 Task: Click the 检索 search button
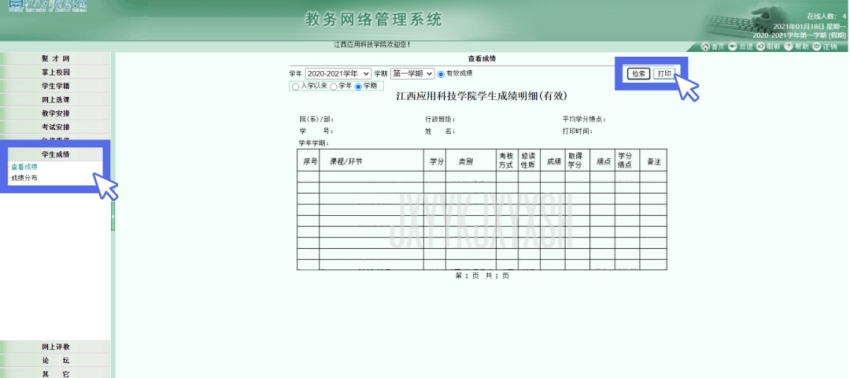point(638,74)
